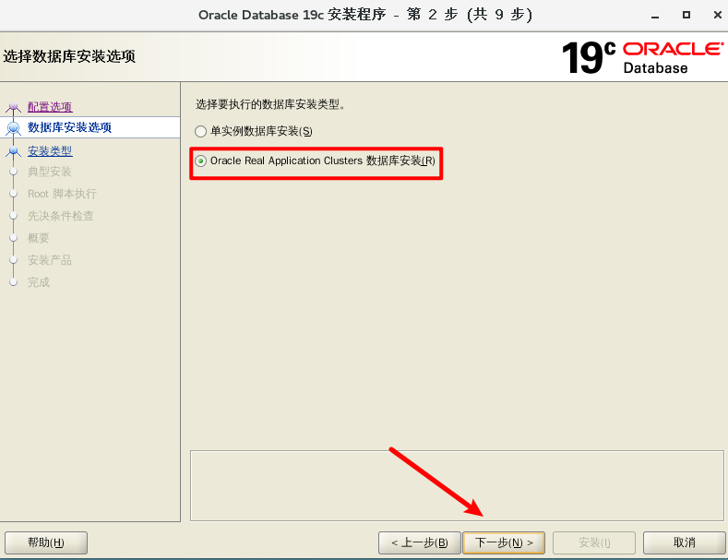Image resolution: width=728 pixels, height=560 pixels.
Task: Click the 典型安装 step bullet icon
Action: click(13, 172)
